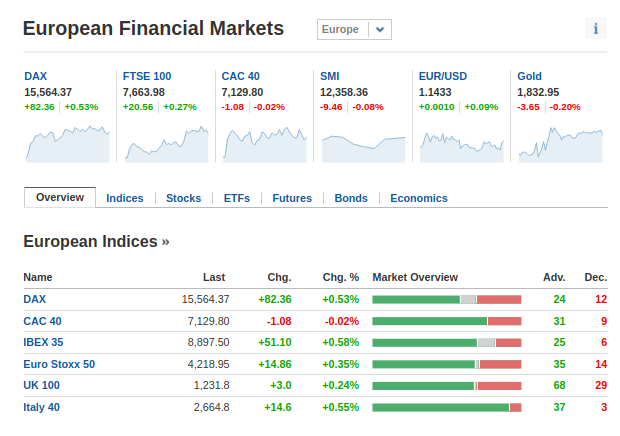Click the Market Overview column header

[x=415, y=277]
